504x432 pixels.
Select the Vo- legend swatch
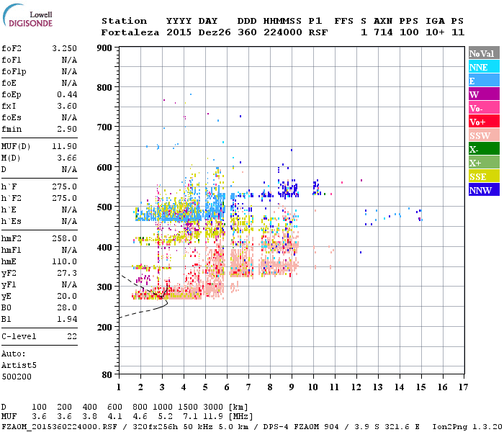tap(484, 108)
